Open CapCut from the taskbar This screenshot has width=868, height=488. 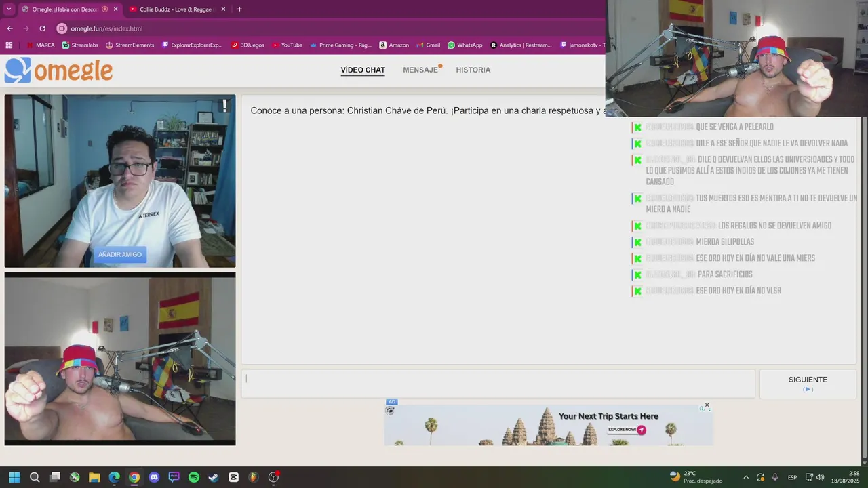pyautogui.click(x=234, y=477)
